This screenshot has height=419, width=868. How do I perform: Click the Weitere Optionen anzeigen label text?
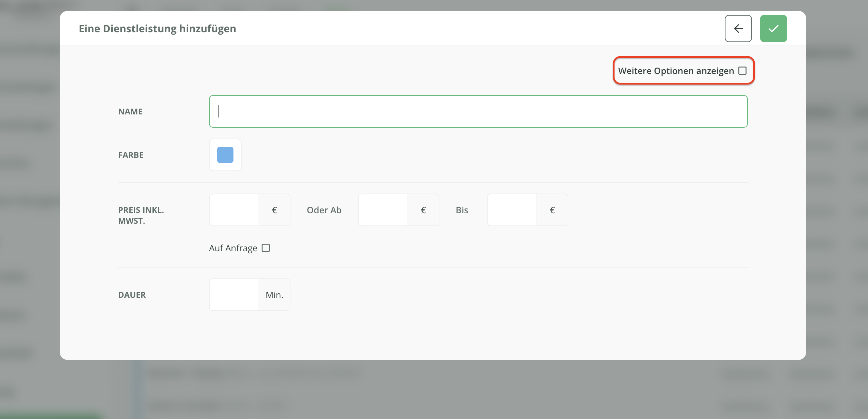(x=676, y=71)
